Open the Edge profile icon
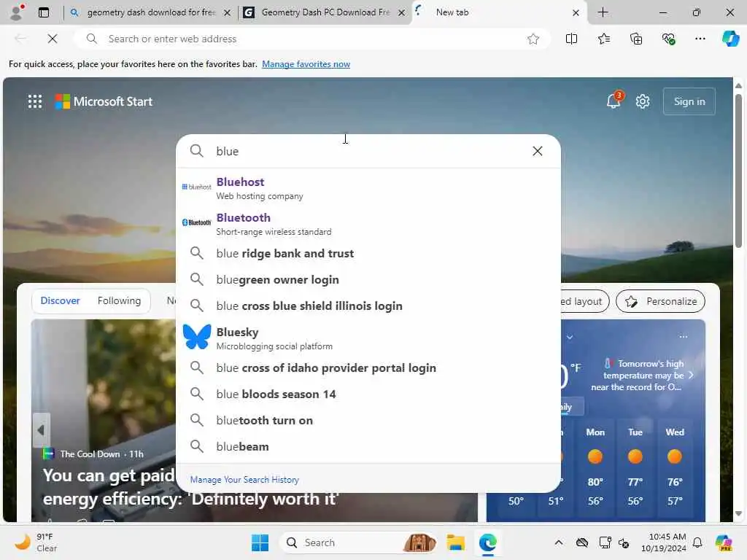This screenshot has height=560, width=747. click(x=17, y=12)
